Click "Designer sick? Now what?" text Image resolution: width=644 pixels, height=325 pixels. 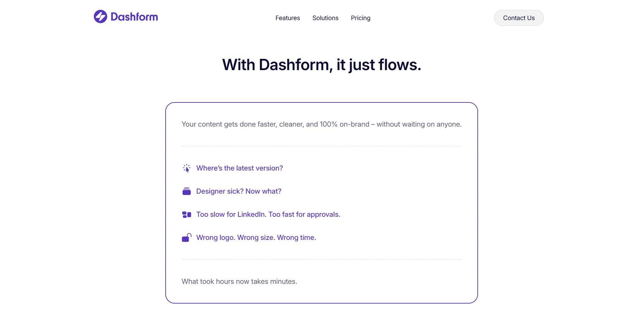tap(239, 191)
